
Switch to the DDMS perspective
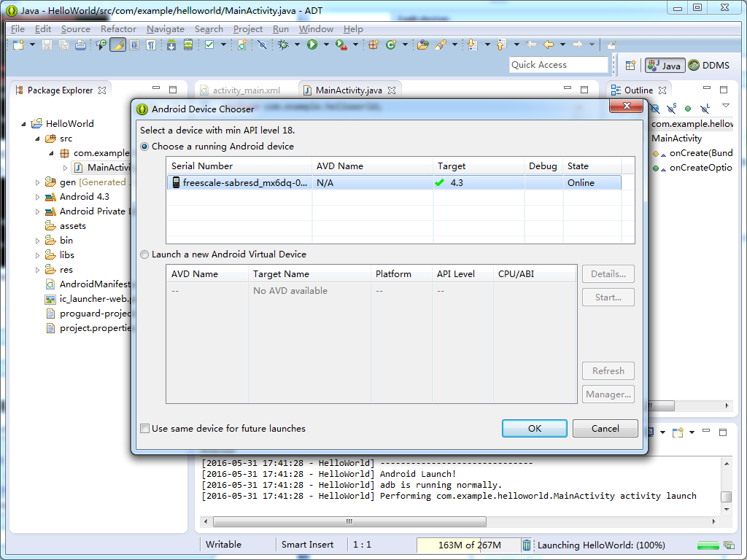[x=710, y=65]
